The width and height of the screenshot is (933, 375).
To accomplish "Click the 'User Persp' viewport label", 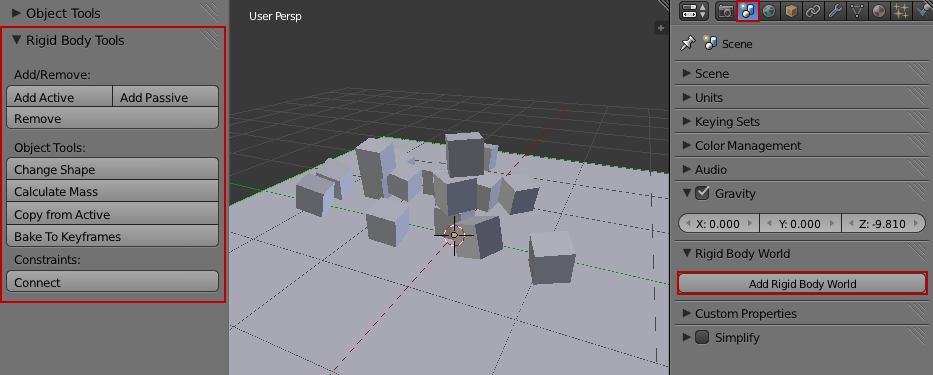I will click(x=275, y=16).
